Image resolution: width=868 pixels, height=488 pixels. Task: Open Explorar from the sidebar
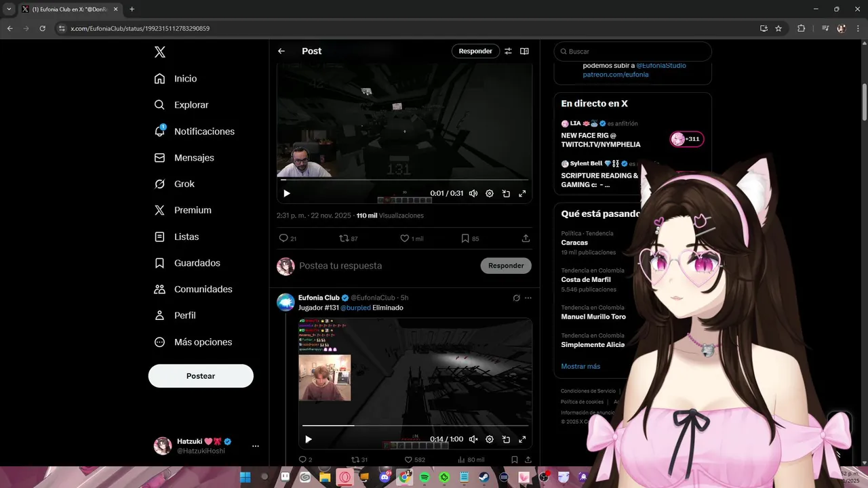pyautogui.click(x=181, y=105)
